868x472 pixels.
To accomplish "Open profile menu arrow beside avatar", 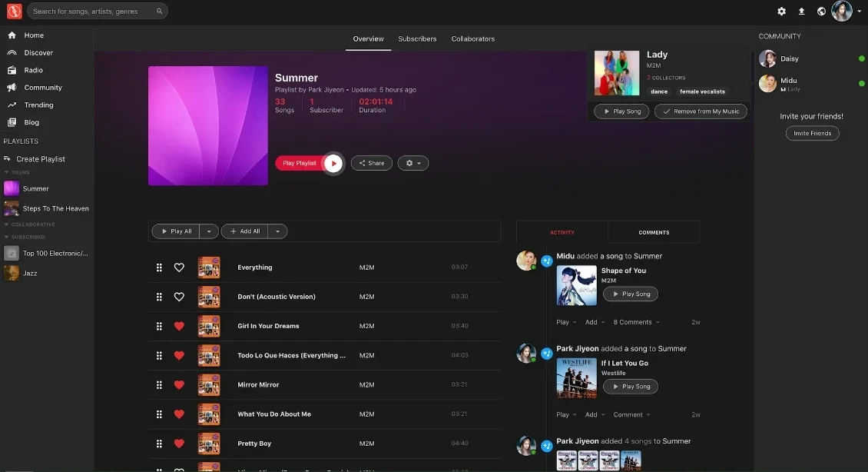I will tap(859, 11).
